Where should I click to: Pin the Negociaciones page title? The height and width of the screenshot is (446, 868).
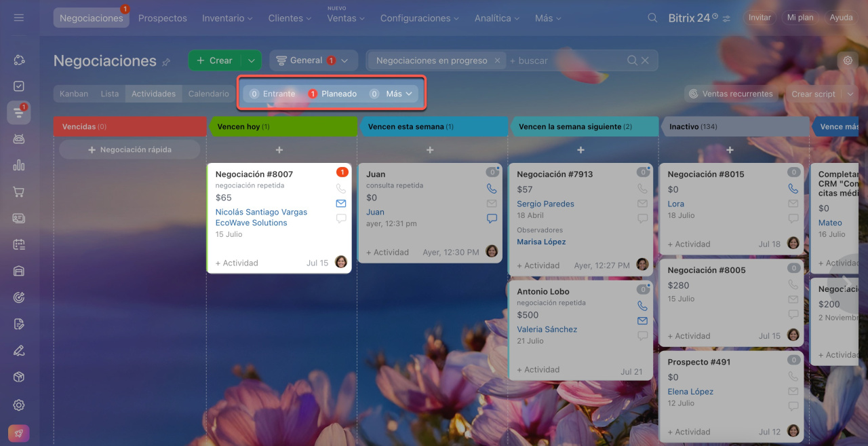click(x=166, y=62)
